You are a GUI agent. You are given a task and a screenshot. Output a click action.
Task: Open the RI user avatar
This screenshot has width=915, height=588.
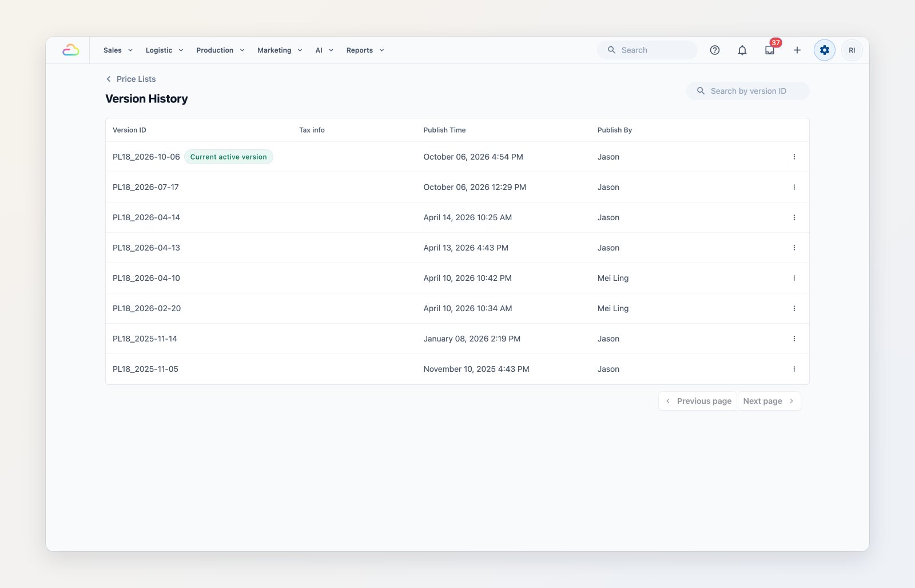tap(852, 50)
